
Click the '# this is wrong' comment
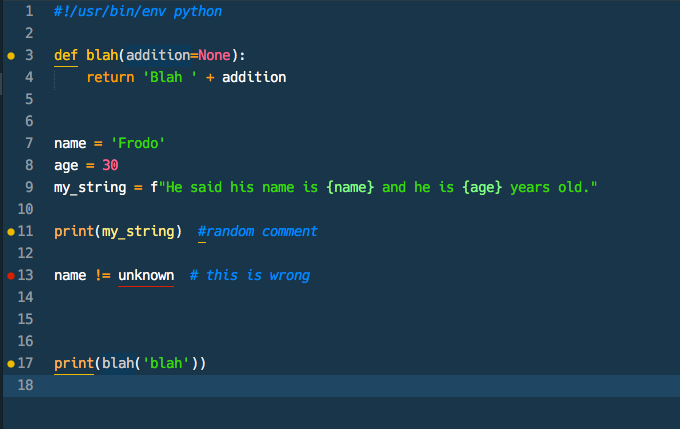(x=249, y=275)
